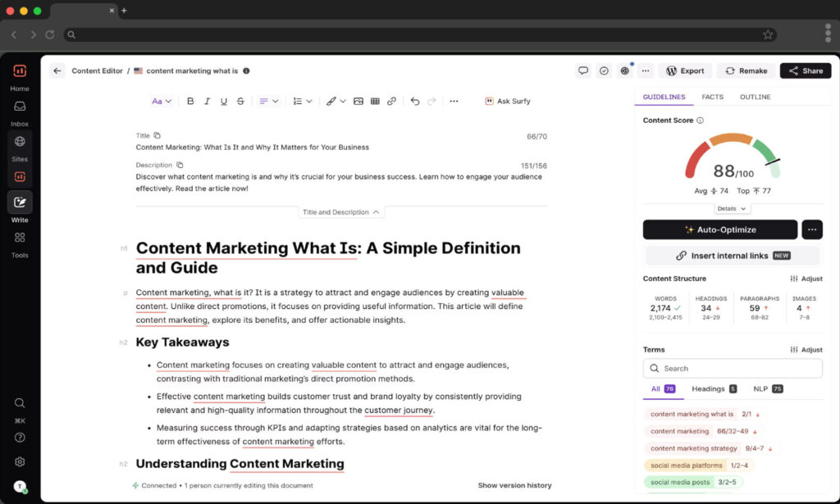Insert a link from the toolbar

click(x=391, y=101)
